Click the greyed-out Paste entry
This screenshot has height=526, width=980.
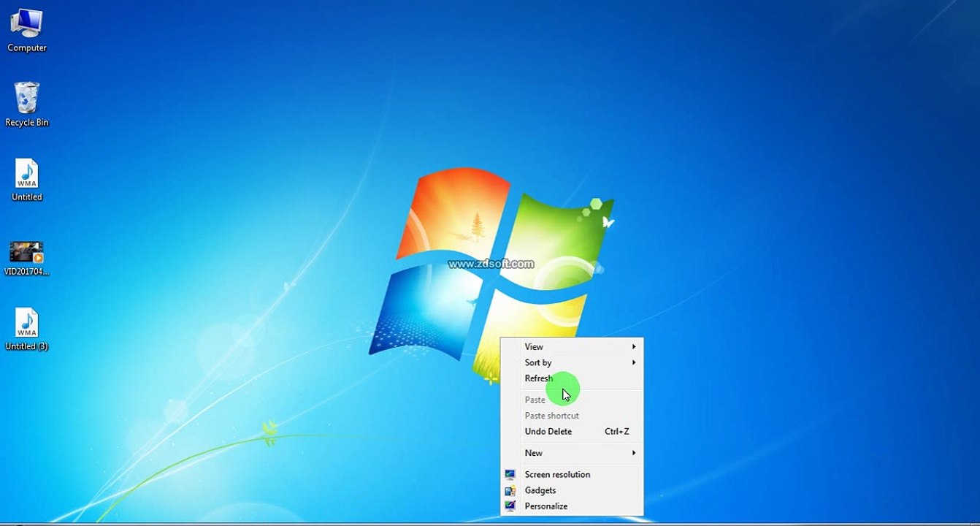coord(572,400)
